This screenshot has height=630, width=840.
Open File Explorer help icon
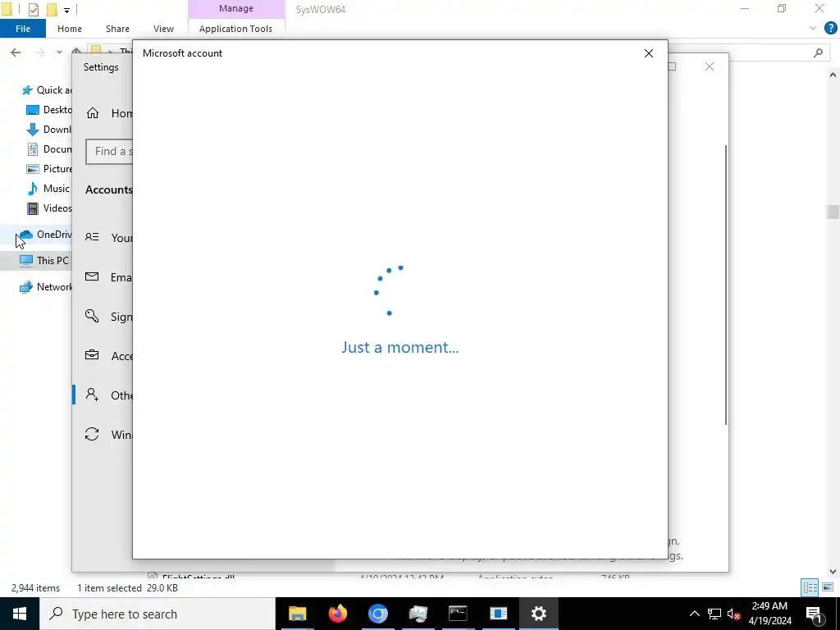(830, 28)
